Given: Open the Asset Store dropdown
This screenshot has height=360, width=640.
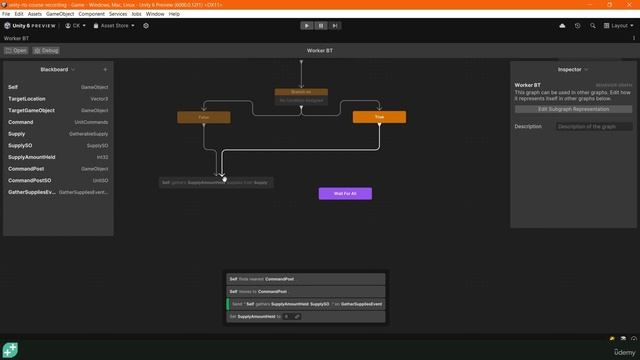Looking at the screenshot, I should pyautogui.click(x=114, y=26).
